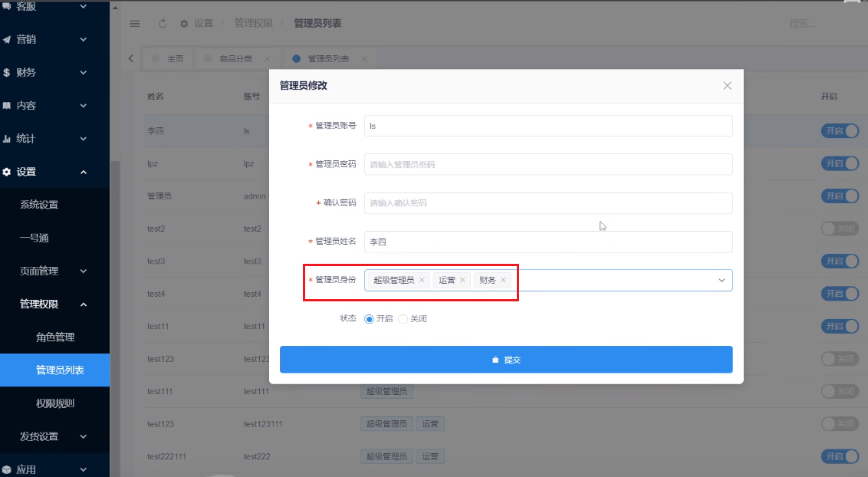868x477 pixels.
Task: Click the 管理员姓名 input field
Action: pos(548,242)
